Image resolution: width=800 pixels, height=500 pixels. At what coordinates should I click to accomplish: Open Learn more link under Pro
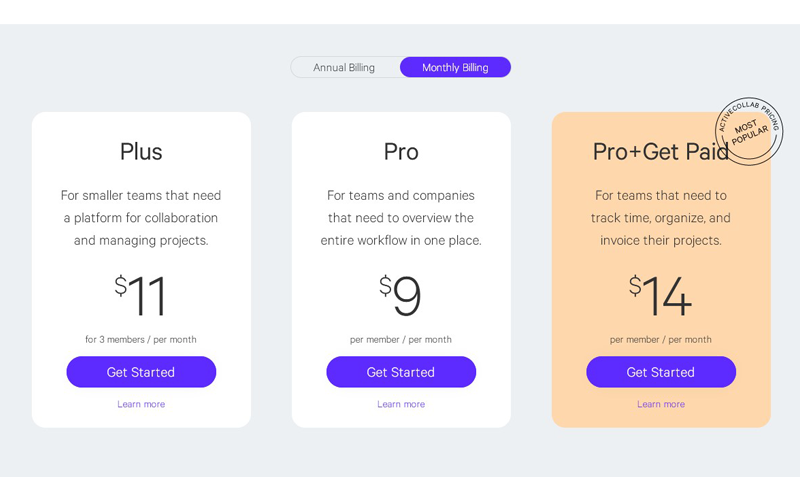[401, 404]
